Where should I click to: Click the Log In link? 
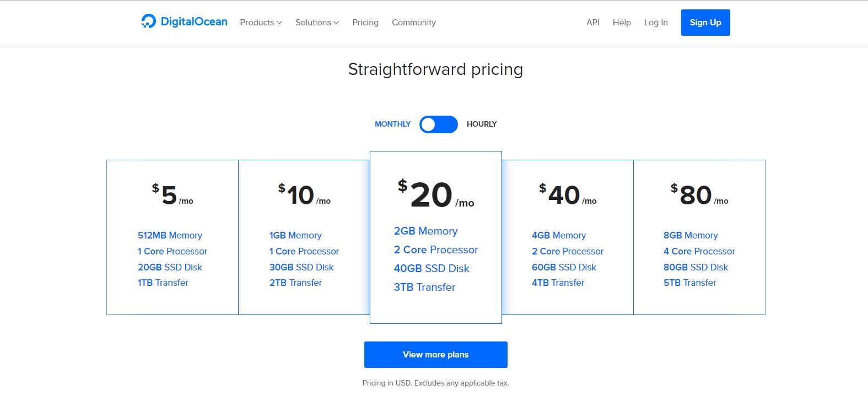pos(656,23)
